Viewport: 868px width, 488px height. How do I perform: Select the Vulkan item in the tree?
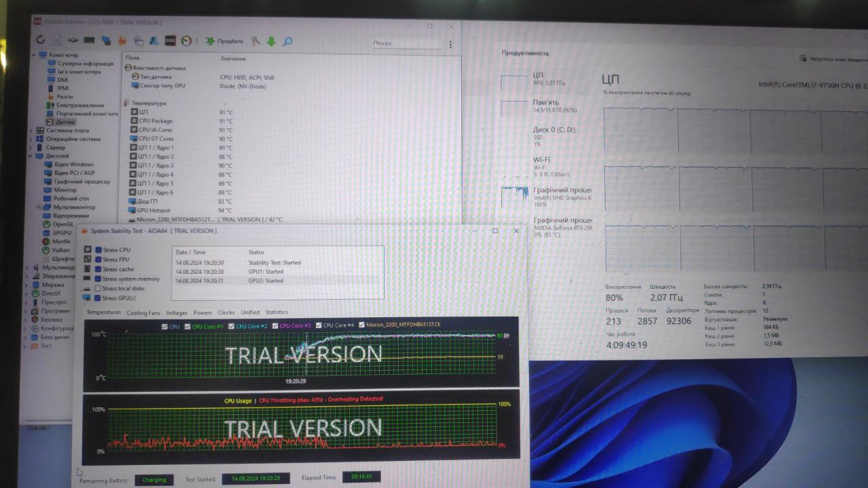pos(60,250)
